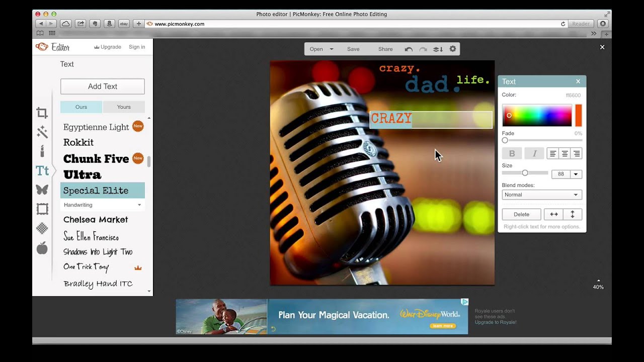Click the PicMonkey monkey logo
Screen dimensions: 644x362
tap(42, 47)
